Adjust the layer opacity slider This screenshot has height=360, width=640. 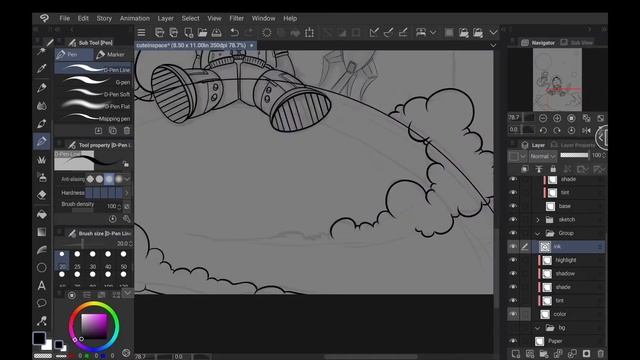click(574, 155)
